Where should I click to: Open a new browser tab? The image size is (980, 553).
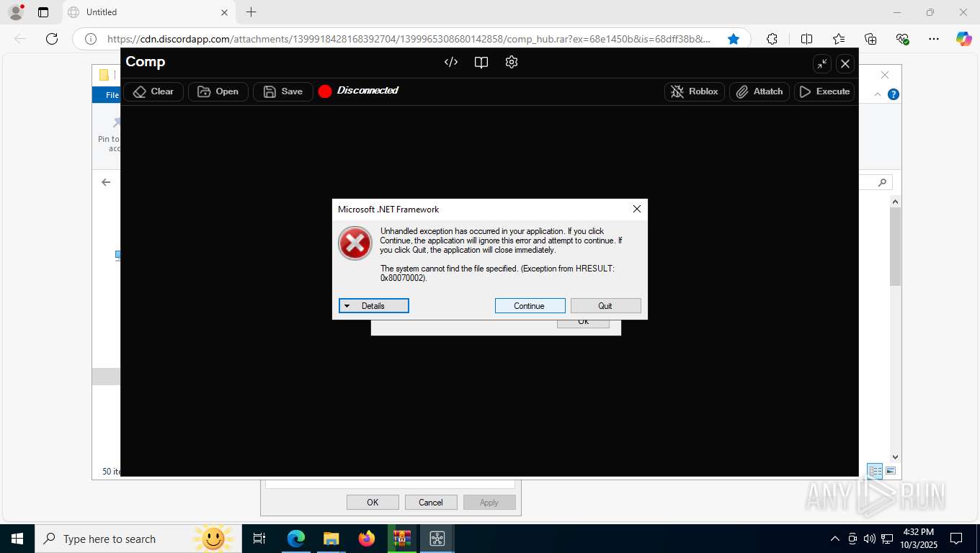tap(251, 12)
